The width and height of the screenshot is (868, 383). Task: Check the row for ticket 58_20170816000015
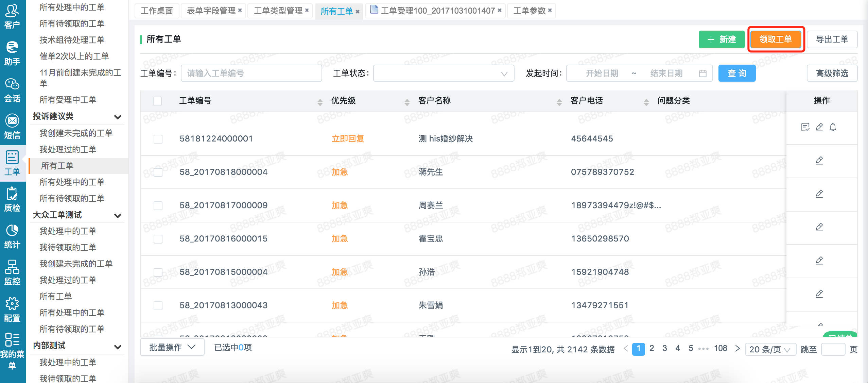pyautogui.click(x=158, y=239)
